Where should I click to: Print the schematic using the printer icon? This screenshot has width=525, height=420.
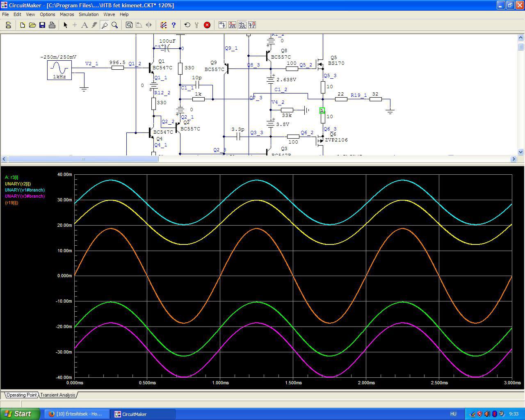[52, 25]
